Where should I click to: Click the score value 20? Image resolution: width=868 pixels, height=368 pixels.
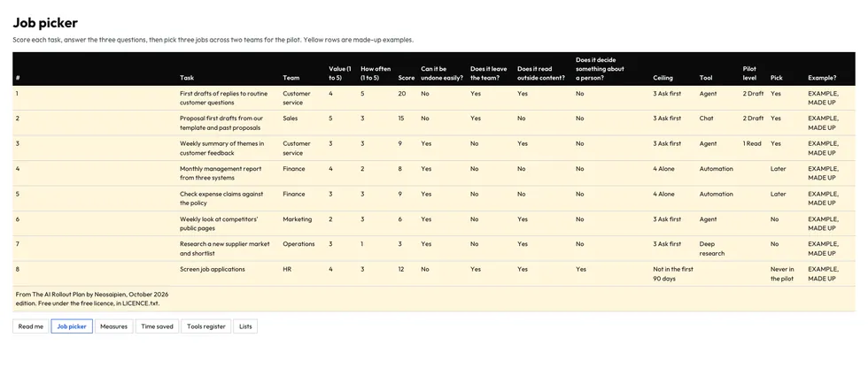point(402,94)
